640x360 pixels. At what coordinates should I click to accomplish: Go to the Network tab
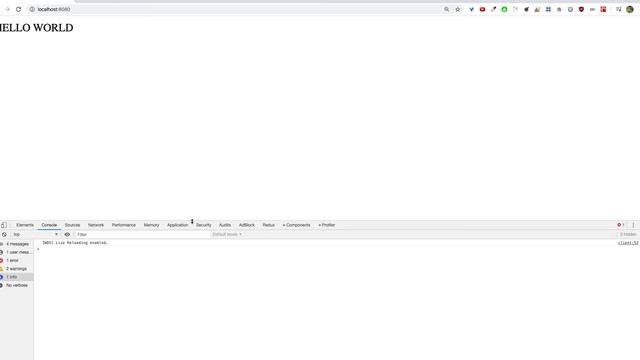(x=96, y=225)
